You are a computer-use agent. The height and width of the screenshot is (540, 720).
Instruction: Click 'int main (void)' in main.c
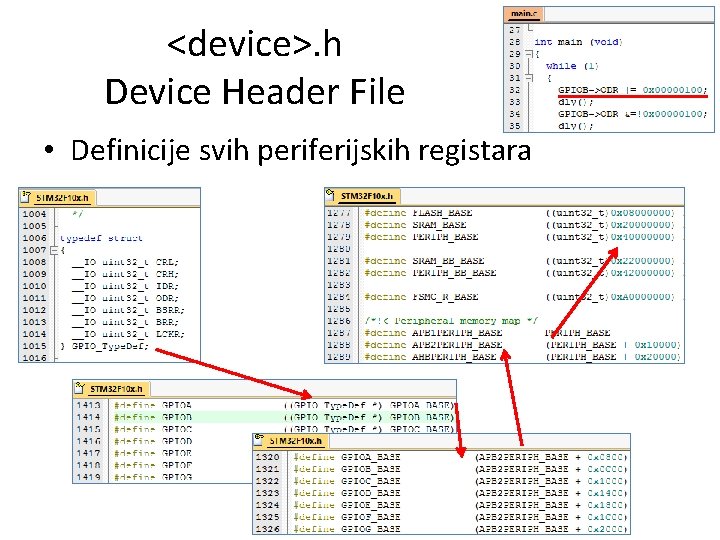click(578, 42)
